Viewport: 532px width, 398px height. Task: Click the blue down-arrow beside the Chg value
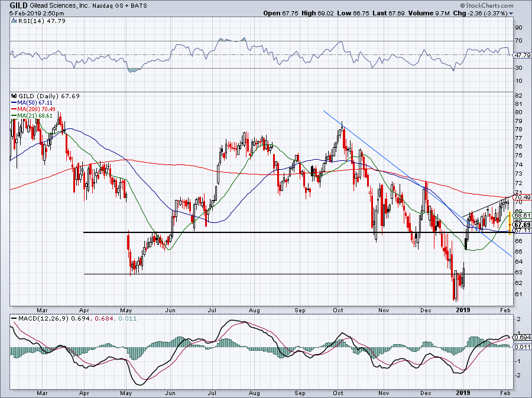[511, 14]
